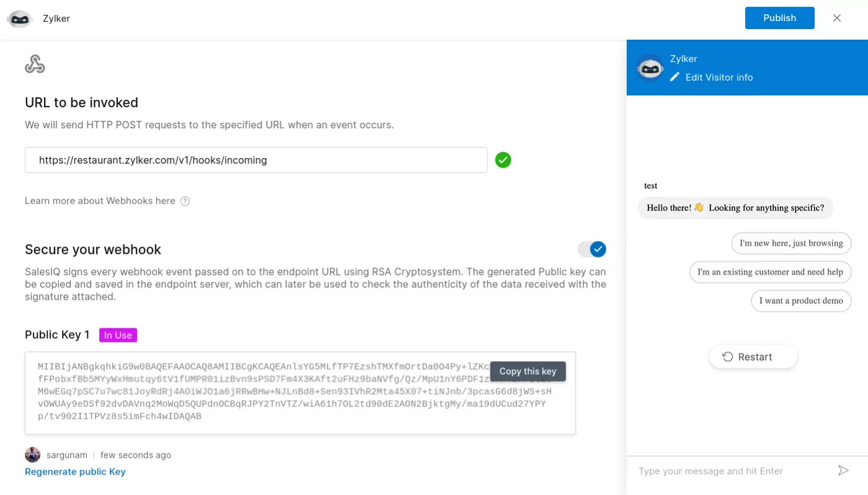Open Edit Visitor info
The image size is (868, 495).
click(719, 77)
